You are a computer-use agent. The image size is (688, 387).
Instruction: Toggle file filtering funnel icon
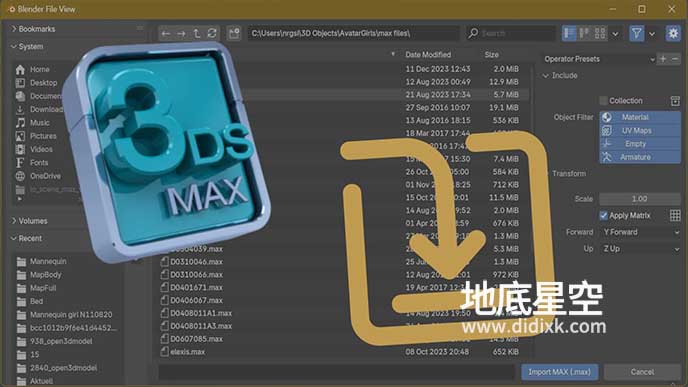(x=637, y=33)
